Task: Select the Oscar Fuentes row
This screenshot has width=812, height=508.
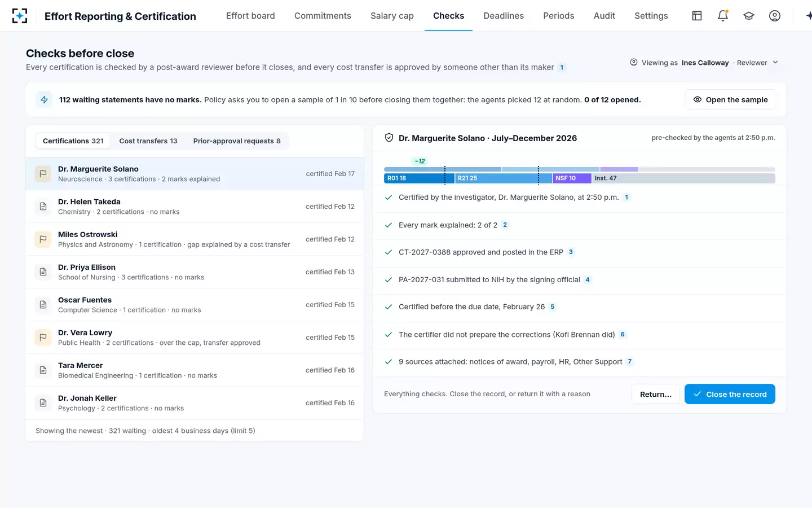Action: pos(195,305)
